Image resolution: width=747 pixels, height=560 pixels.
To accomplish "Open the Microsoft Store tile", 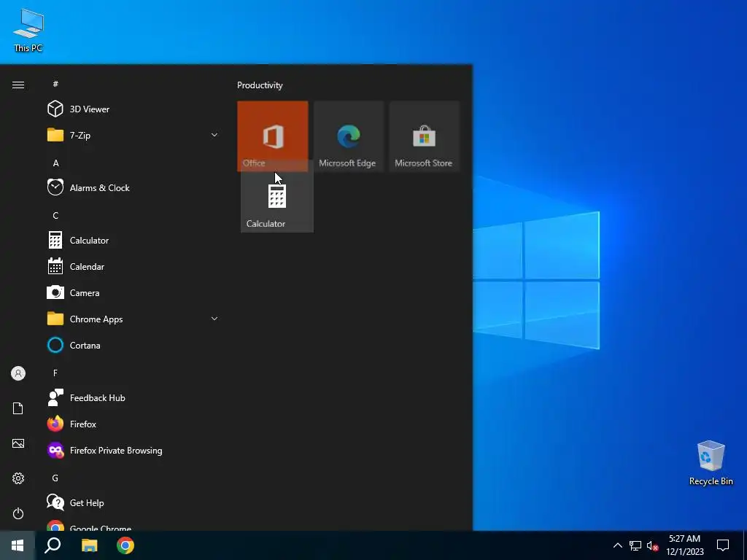I will (424, 136).
